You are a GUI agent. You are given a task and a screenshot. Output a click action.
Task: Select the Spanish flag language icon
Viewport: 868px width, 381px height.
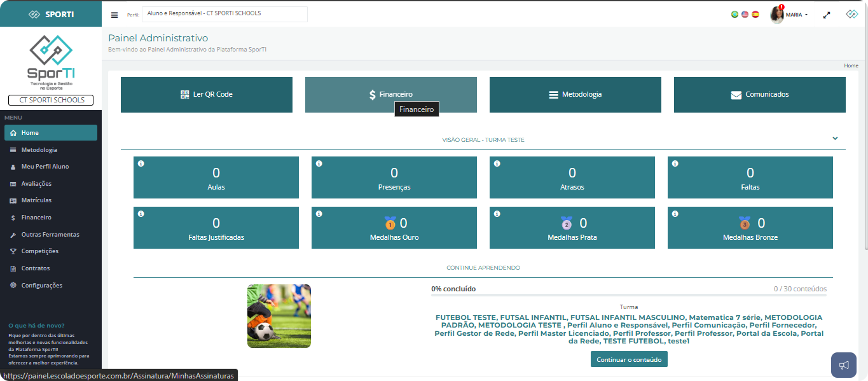click(755, 15)
